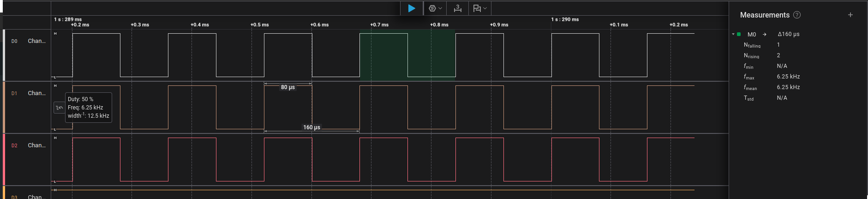Image resolution: width=868 pixels, height=199 pixels.
Task: Click M0 green color swatch
Action: click(739, 34)
